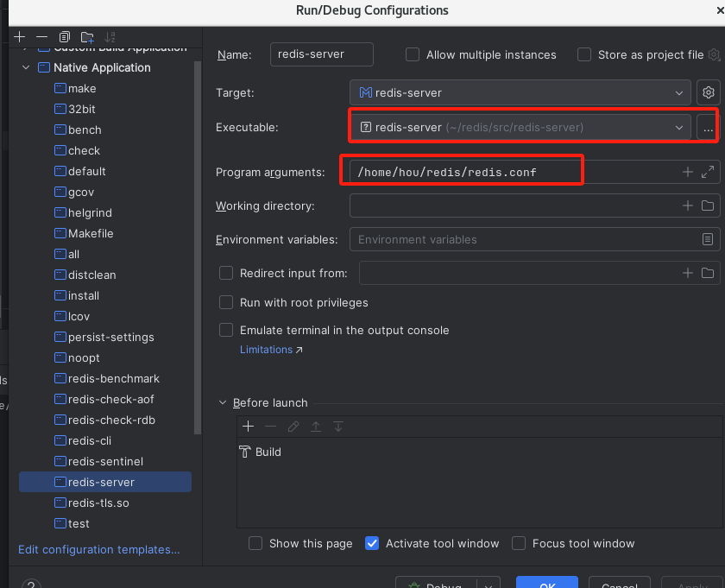Viewport: 725px width, 588px height.
Task: Edit the selected Before launch task
Action: pos(293,426)
